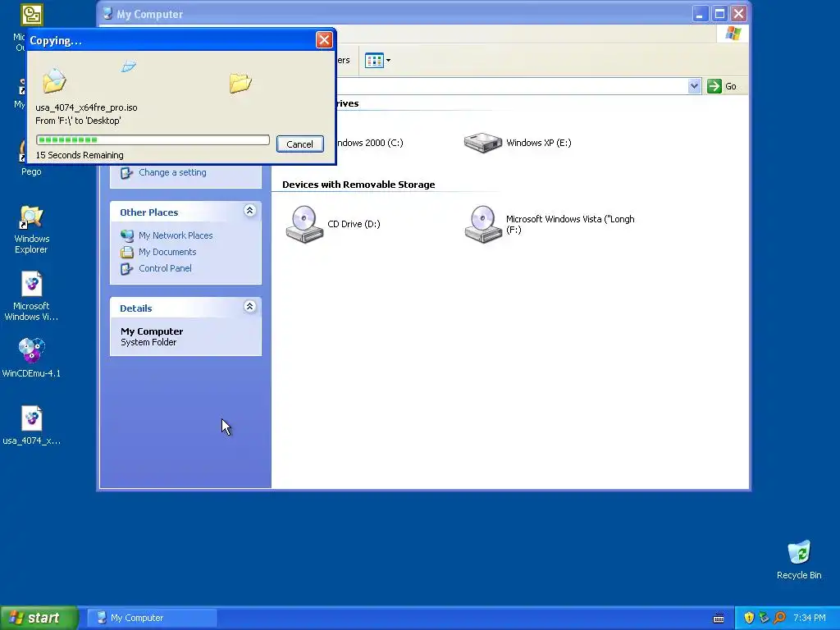The height and width of the screenshot is (630, 840).
Task: Select the Windows XP (E:) drive icon
Action: click(482, 143)
